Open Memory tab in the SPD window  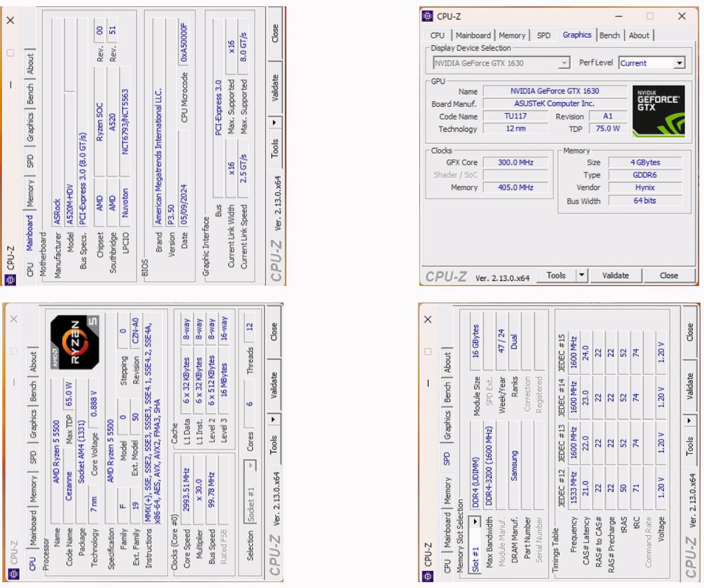[x=447, y=491]
